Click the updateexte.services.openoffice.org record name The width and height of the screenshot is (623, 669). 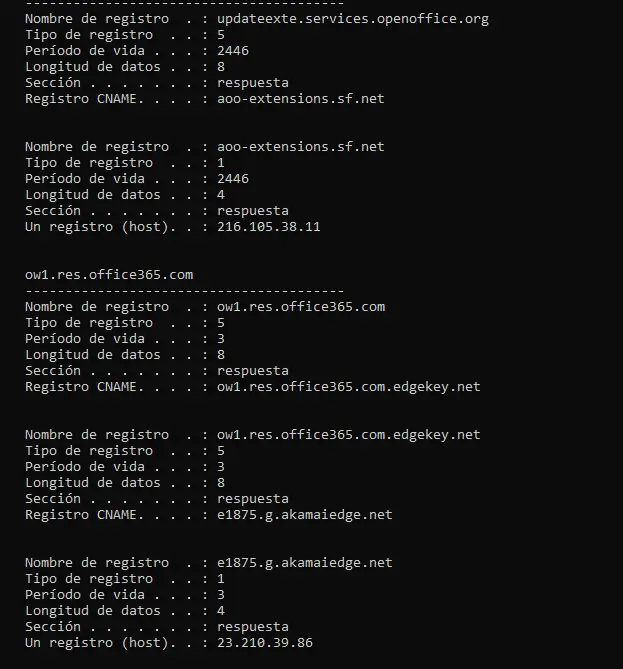352,18
